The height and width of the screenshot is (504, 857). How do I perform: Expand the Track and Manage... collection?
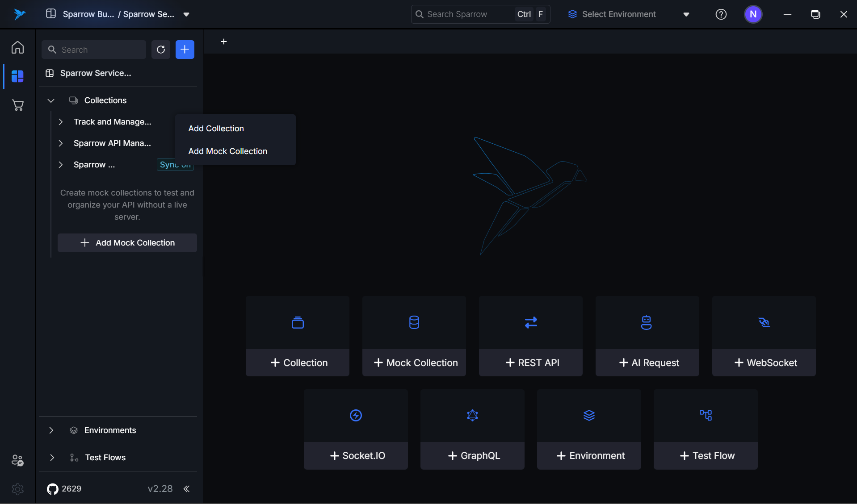[61, 122]
